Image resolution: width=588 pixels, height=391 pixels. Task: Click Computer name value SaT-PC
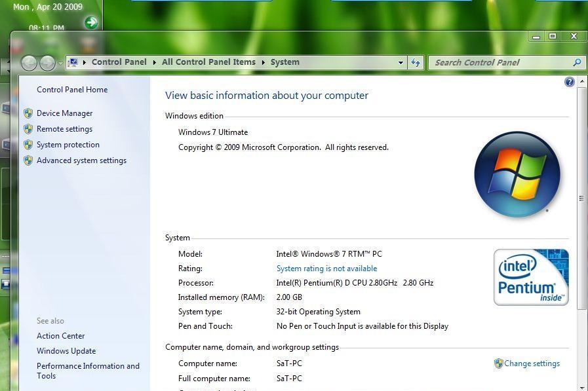(x=289, y=363)
